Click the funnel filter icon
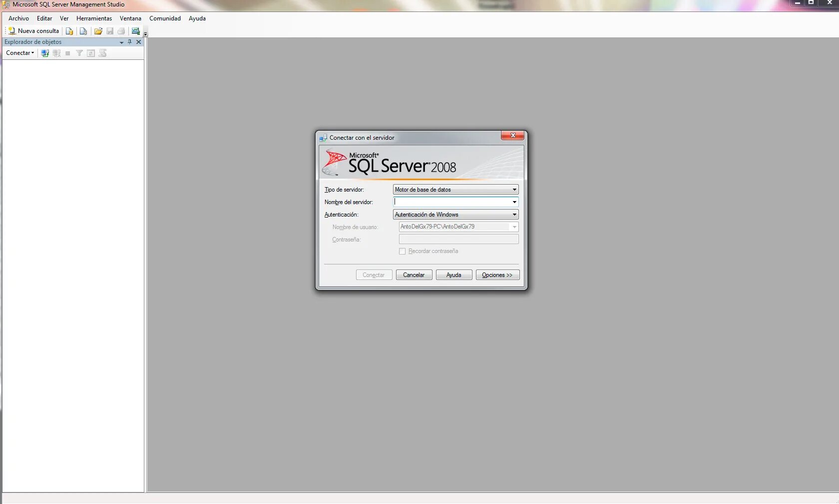The width and height of the screenshot is (839, 504). pos(79,53)
